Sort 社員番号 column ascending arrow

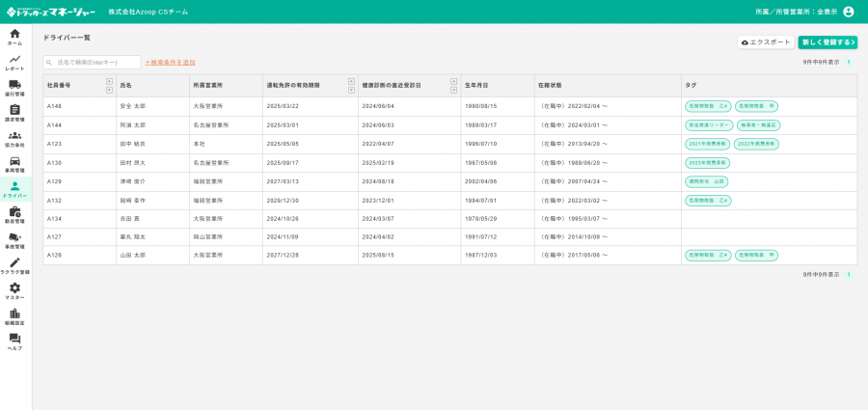coord(109,81)
